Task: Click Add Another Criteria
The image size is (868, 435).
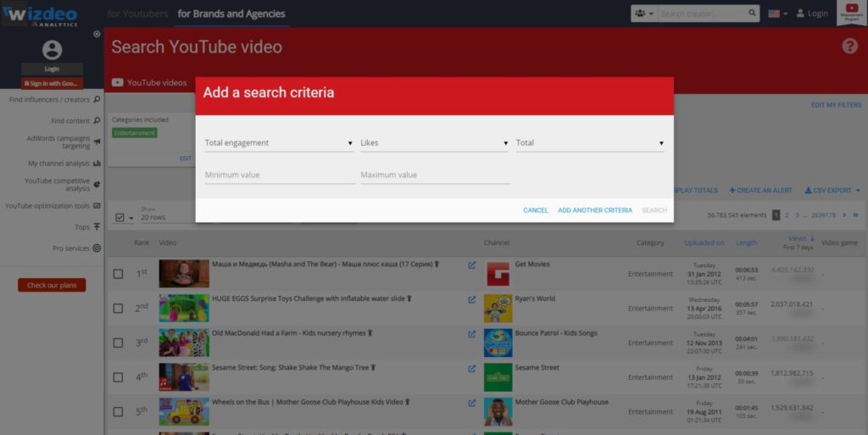Action: [x=595, y=210]
